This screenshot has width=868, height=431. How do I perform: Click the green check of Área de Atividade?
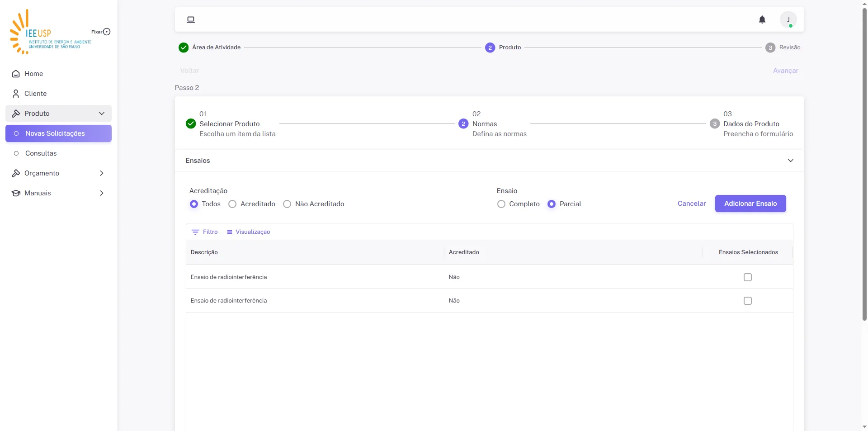click(x=184, y=47)
